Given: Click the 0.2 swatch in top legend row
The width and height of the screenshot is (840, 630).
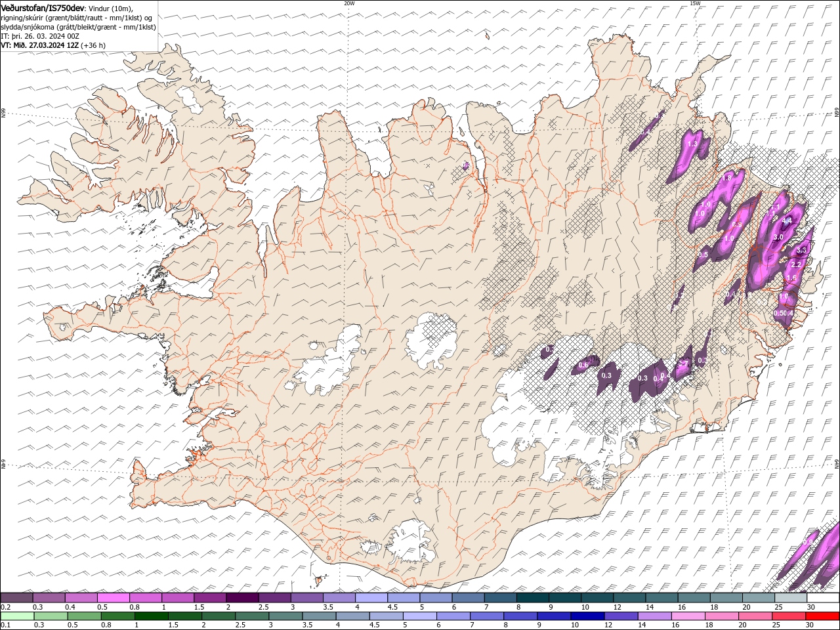Looking at the screenshot, I should (x=16, y=598).
